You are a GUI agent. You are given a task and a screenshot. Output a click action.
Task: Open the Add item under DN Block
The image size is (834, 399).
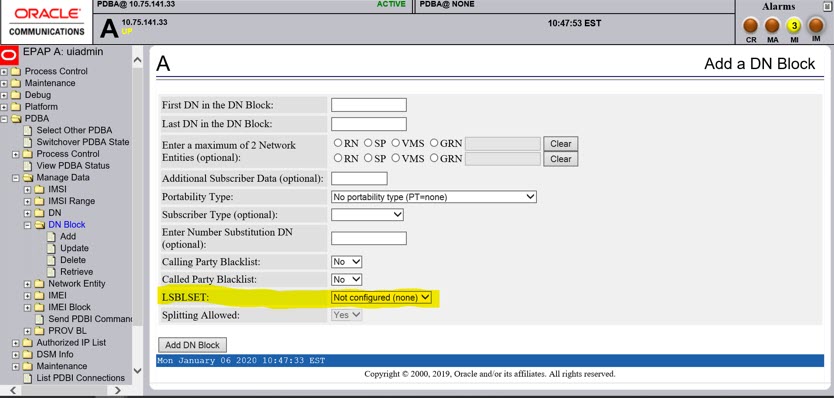point(68,236)
